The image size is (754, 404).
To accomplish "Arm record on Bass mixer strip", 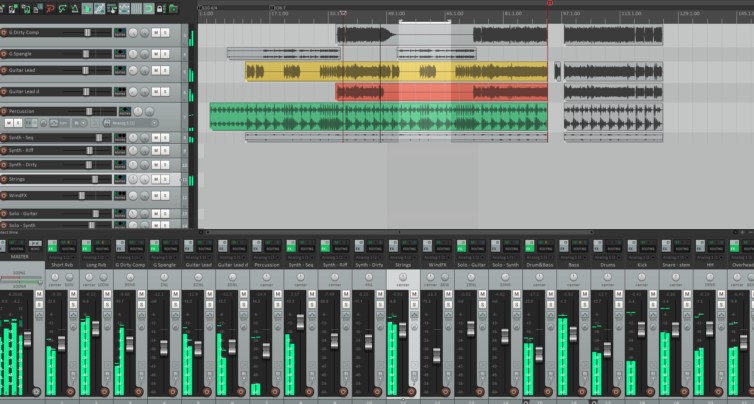I will point(582,392).
